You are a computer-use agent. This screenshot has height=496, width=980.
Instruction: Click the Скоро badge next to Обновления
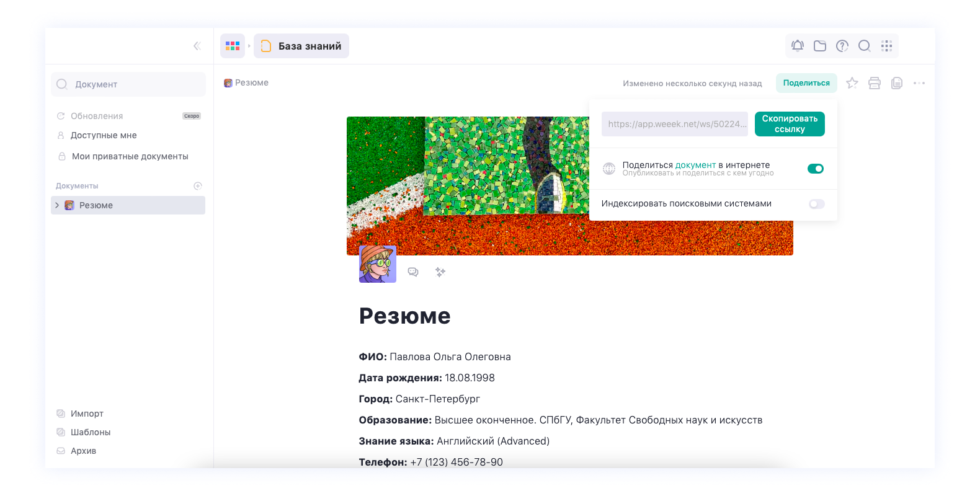coord(192,116)
